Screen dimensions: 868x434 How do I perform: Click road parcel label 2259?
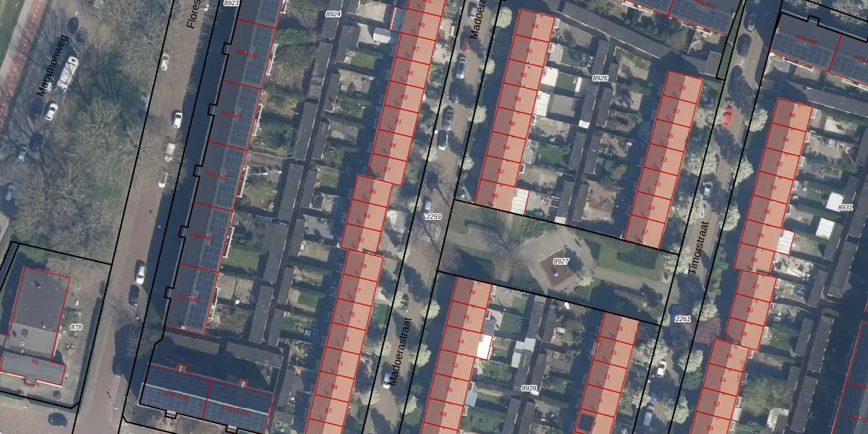(x=433, y=216)
